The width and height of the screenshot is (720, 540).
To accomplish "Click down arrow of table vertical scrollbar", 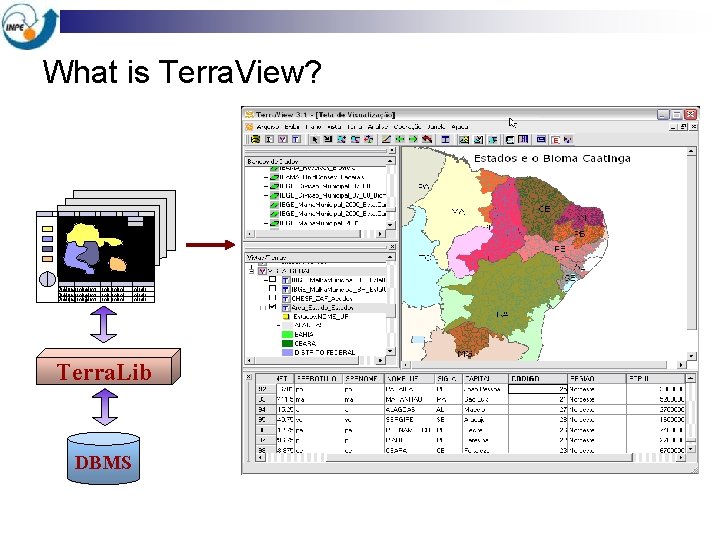I will click(690, 449).
